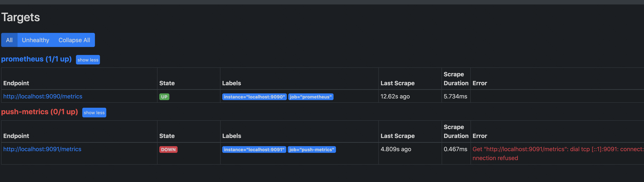The image size is (644, 182).
Task: Toggle Collapse All on the targets list
Action: (74, 40)
